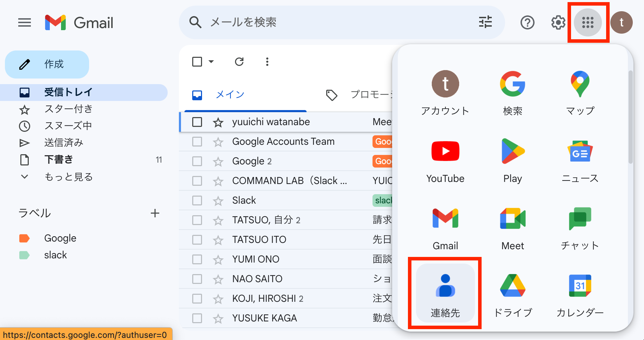Select the KOJI, HIROSHI 2 checkbox

(x=197, y=299)
